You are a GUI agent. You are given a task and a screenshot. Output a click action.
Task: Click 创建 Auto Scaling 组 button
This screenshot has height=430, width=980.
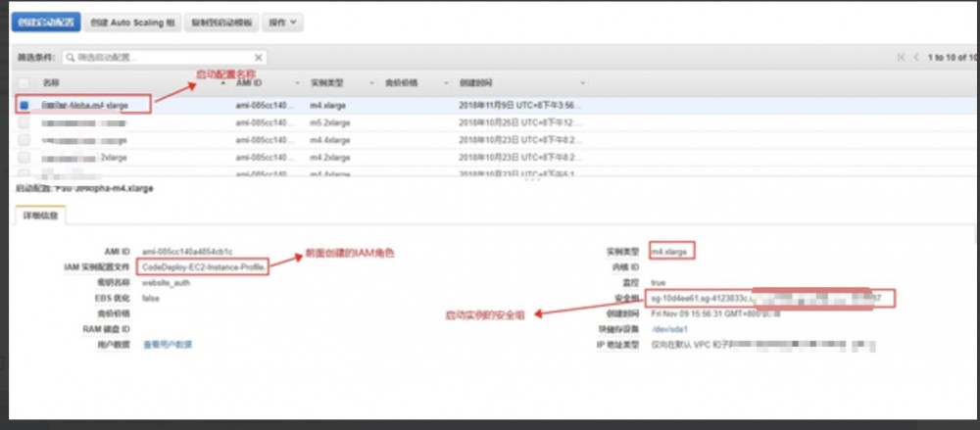[132, 23]
